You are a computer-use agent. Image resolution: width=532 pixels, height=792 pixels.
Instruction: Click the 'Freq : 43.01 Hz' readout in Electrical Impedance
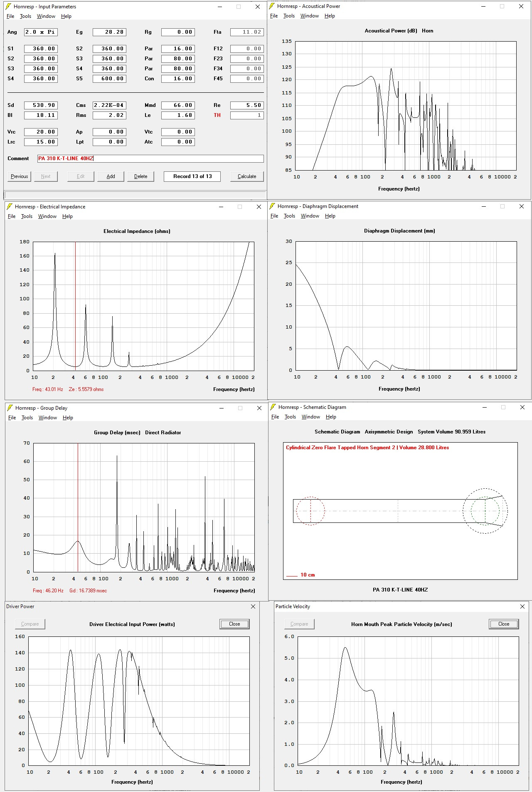pos(48,389)
